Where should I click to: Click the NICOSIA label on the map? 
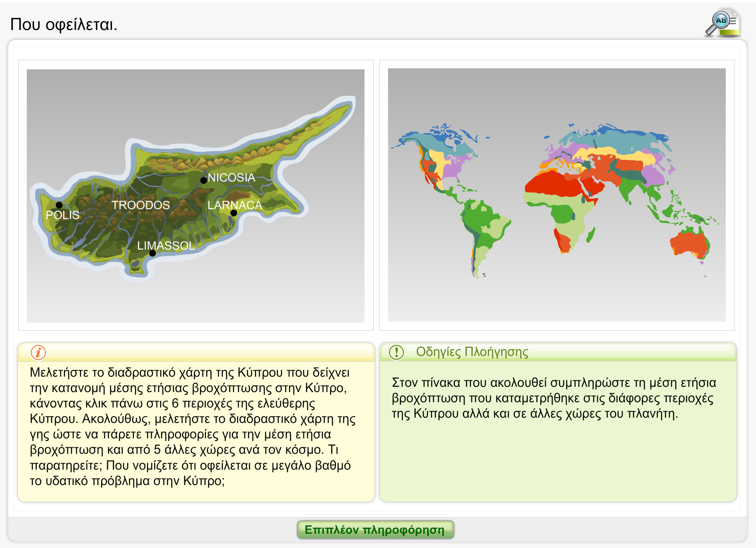click(231, 177)
